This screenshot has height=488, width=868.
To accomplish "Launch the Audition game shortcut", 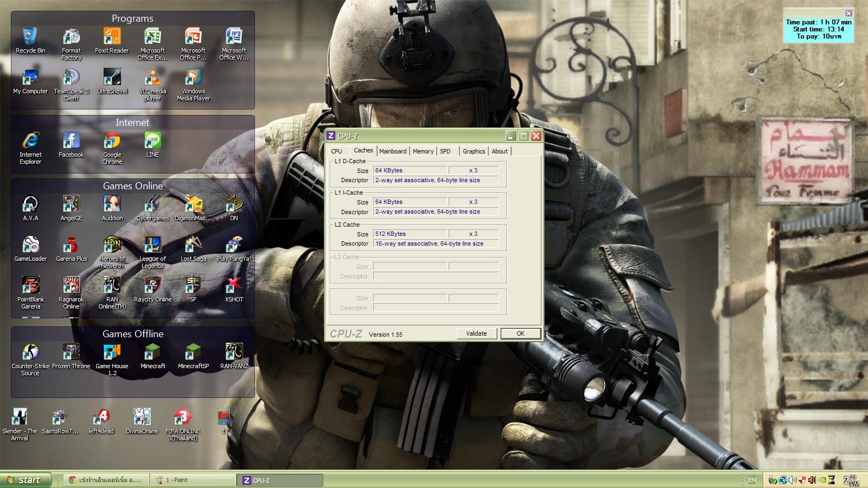I will 112,208.
